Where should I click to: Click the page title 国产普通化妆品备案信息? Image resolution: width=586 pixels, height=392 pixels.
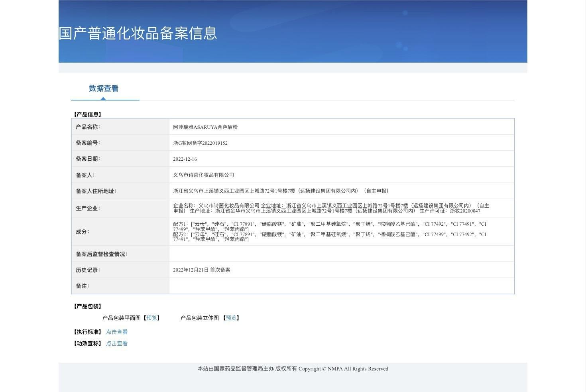point(138,33)
